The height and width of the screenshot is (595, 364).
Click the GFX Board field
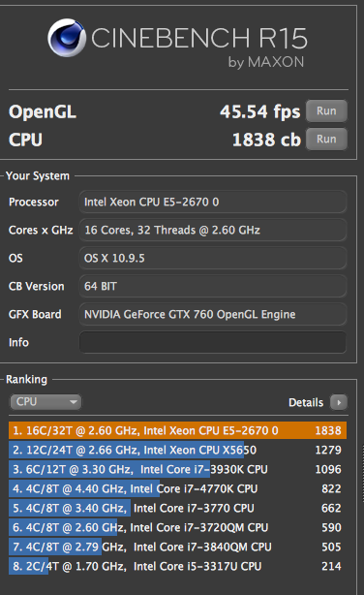coord(213,314)
